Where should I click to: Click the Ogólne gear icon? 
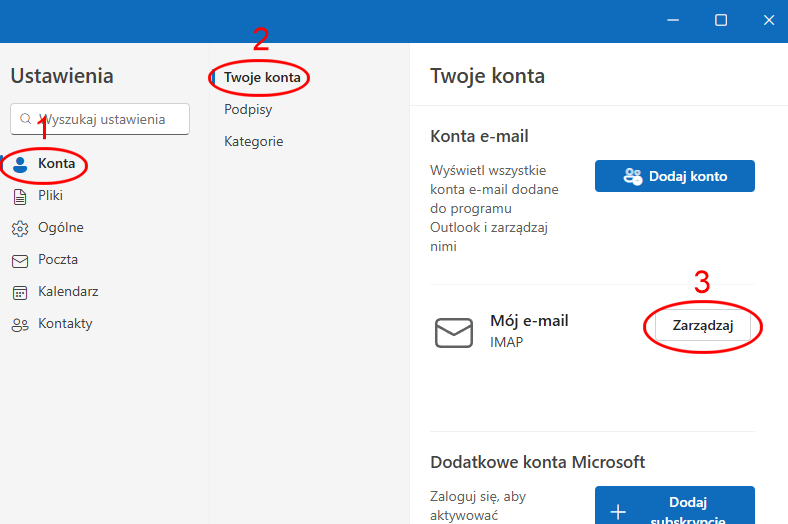coord(20,229)
